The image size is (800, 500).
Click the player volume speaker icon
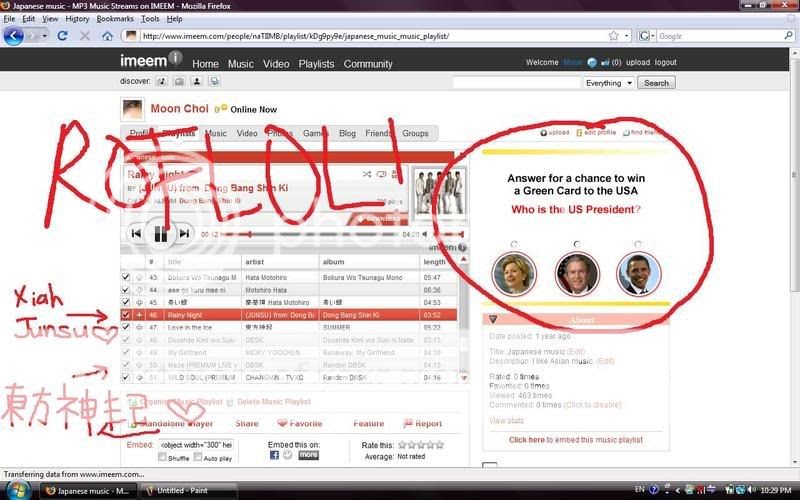tap(424, 234)
